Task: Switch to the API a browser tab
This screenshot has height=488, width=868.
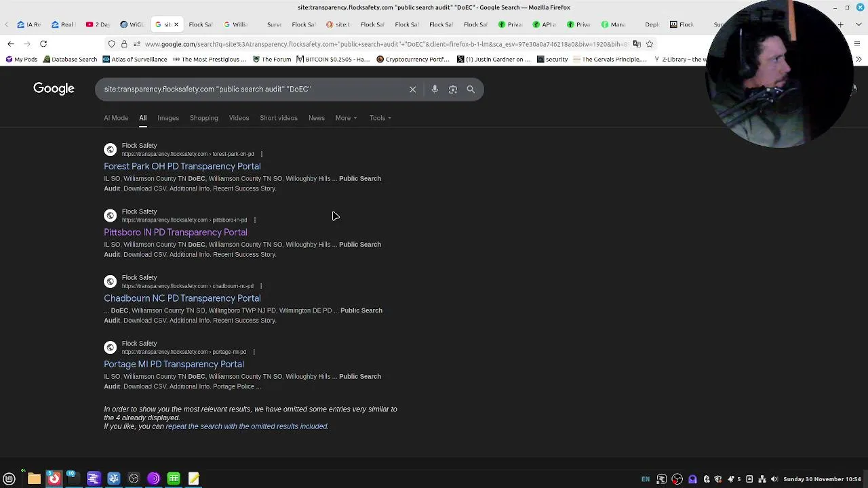Action: [544, 24]
